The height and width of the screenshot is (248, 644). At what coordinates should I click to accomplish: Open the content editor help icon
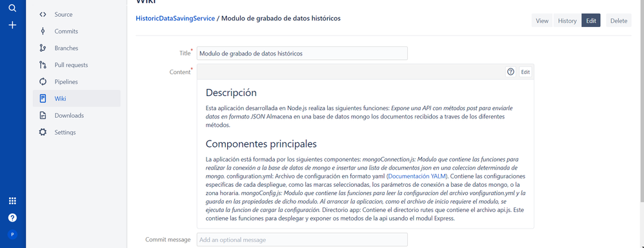510,72
